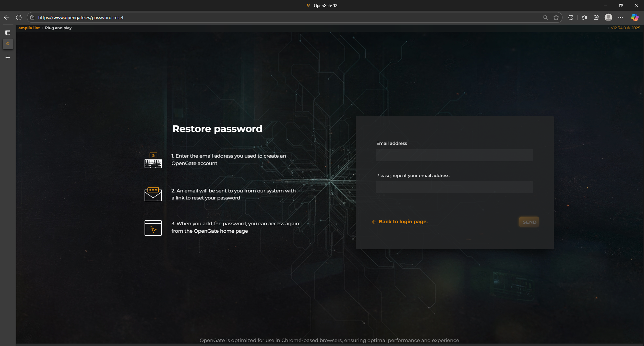This screenshot has height=346, width=644.
Task: Open the tab actions menu icon
Action: [x=8, y=33]
